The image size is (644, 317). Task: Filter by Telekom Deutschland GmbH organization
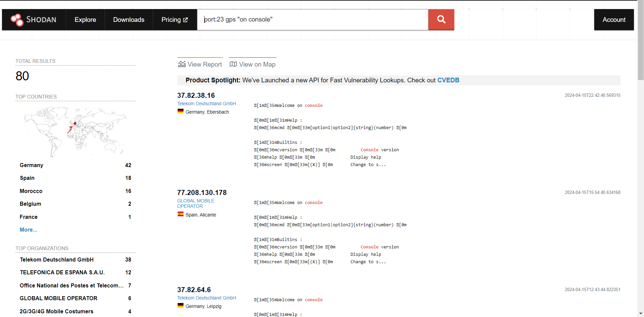coord(56,260)
